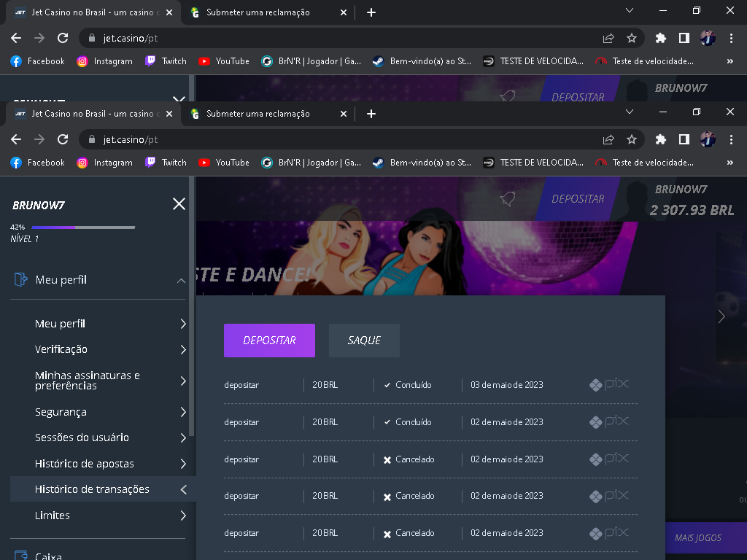Open the notification bell beside Depositar
The image size is (747, 560).
coord(507,198)
